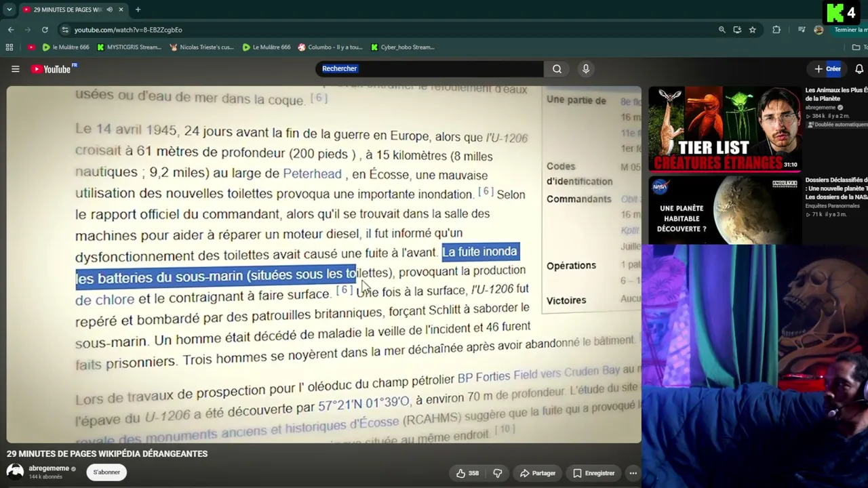Open the TIER LIST Créatures Étranges thumbnail
This screenshot has width=868, height=488.
pyautogui.click(x=725, y=129)
